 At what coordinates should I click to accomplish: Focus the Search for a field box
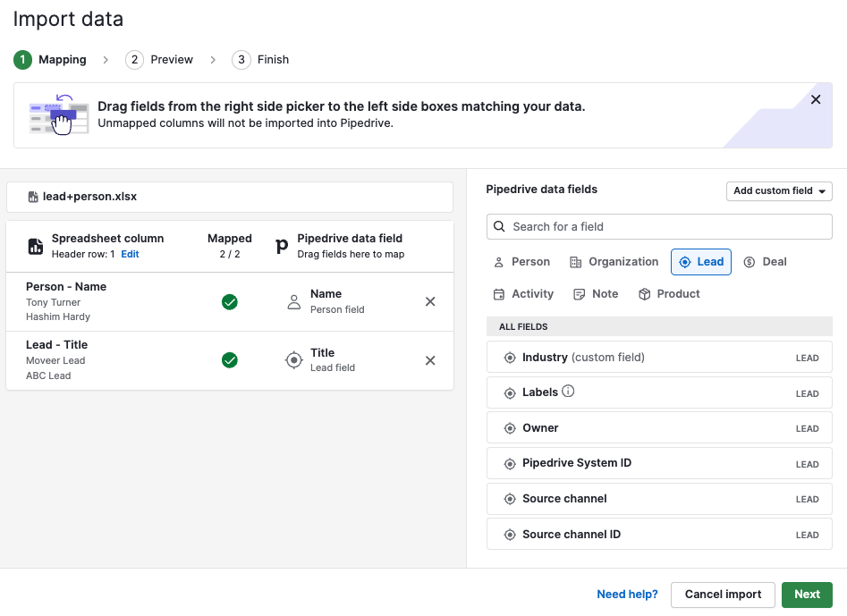coord(659,227)
